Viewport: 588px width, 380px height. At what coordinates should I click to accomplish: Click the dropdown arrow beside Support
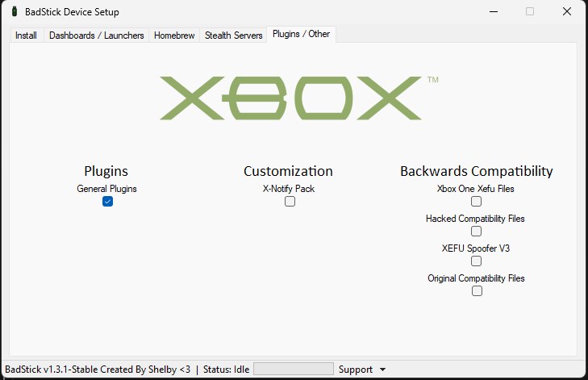[x=382, y=370]
